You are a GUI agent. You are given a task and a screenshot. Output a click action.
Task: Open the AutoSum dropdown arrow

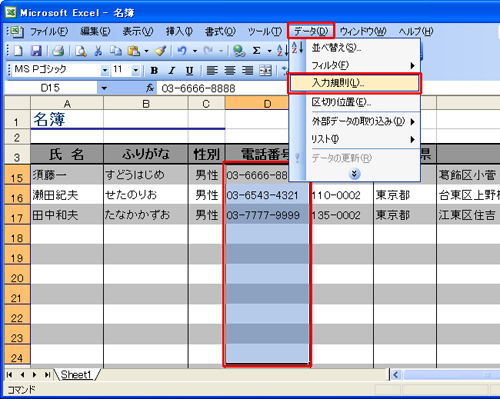269,51
